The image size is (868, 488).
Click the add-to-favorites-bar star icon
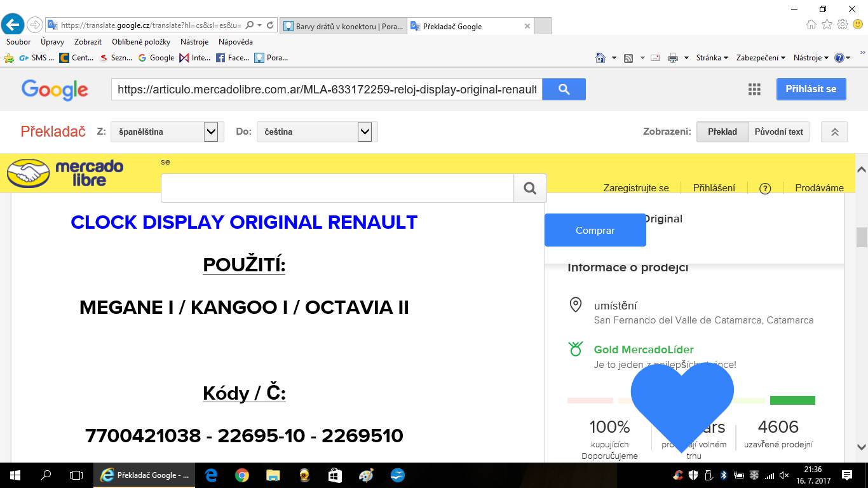click(9, 58)
